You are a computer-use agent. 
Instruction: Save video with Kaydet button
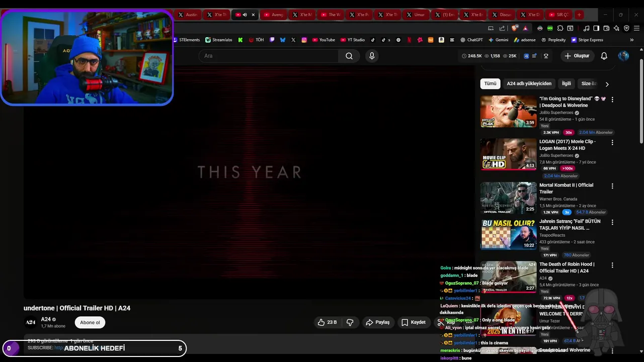pyautogui.click(x=413, y=322)
